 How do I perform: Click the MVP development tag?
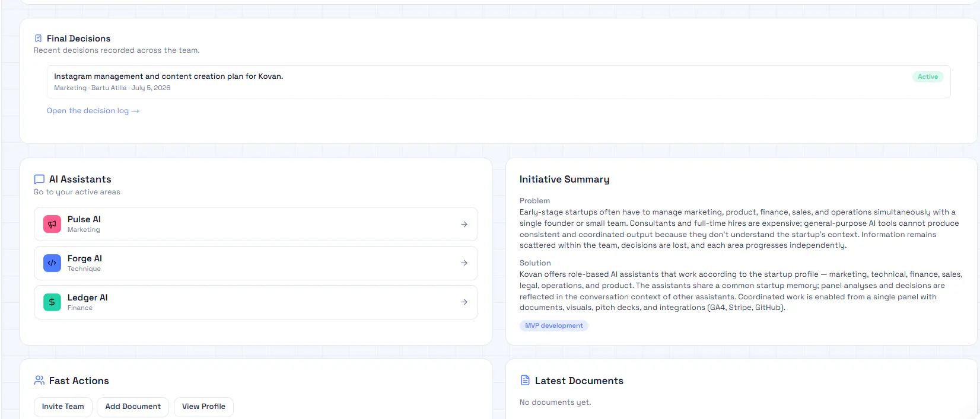554,326
